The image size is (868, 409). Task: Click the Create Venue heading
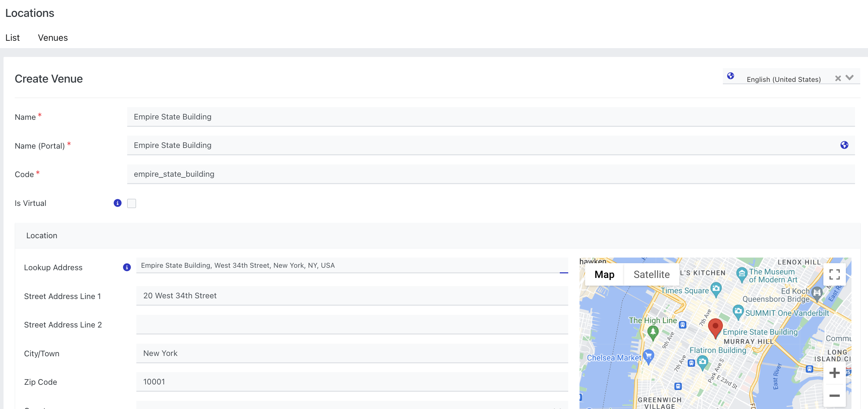tap(49, 79)
